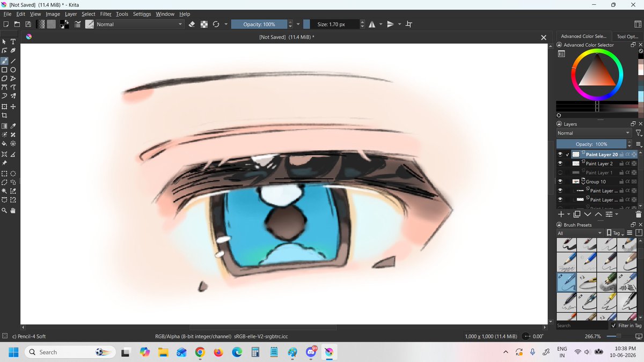Open the fill gradients chooser
Screen dimensions: 644x362
(x=40, y=24)
